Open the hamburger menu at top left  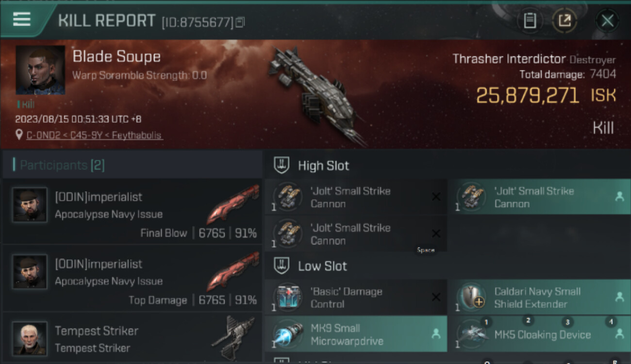point(22,20)
